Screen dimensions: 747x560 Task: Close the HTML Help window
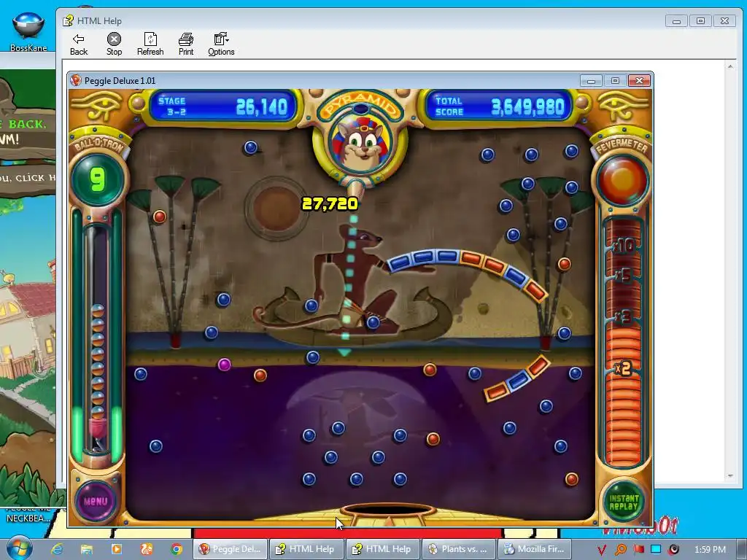point(724,21)
